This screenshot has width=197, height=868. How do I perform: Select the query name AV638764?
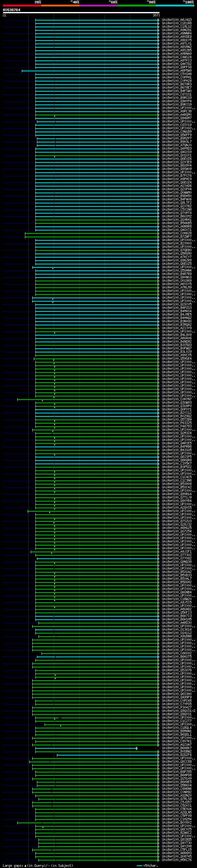(x=11, y=10)
